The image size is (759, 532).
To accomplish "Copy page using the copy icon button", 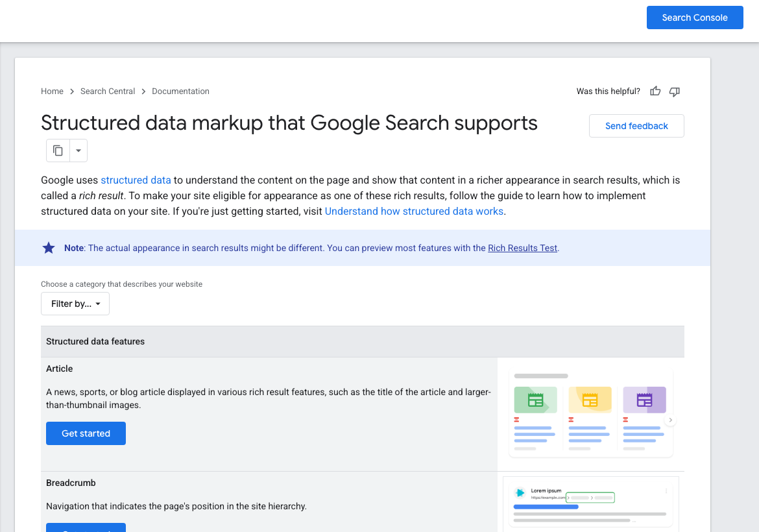I will [58, 151].
